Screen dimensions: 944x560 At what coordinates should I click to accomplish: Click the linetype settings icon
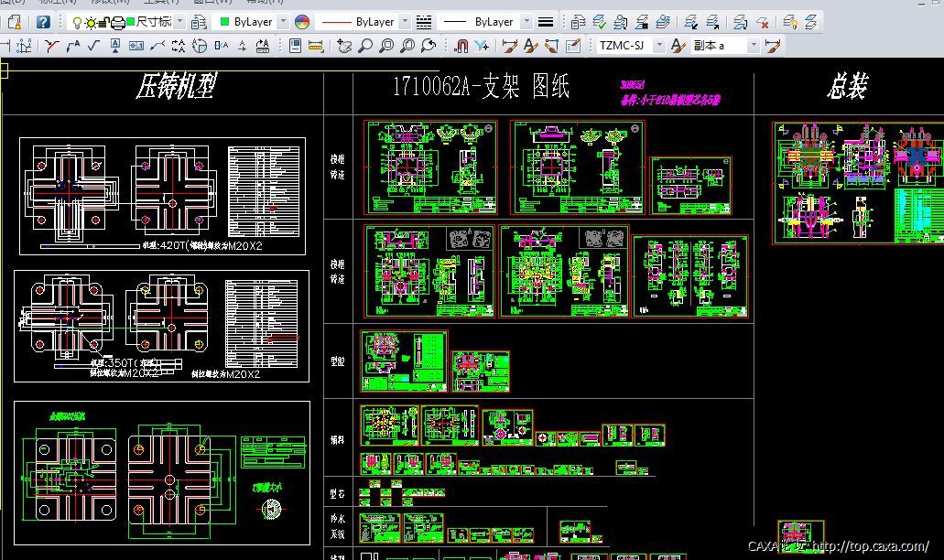point(423,21)
